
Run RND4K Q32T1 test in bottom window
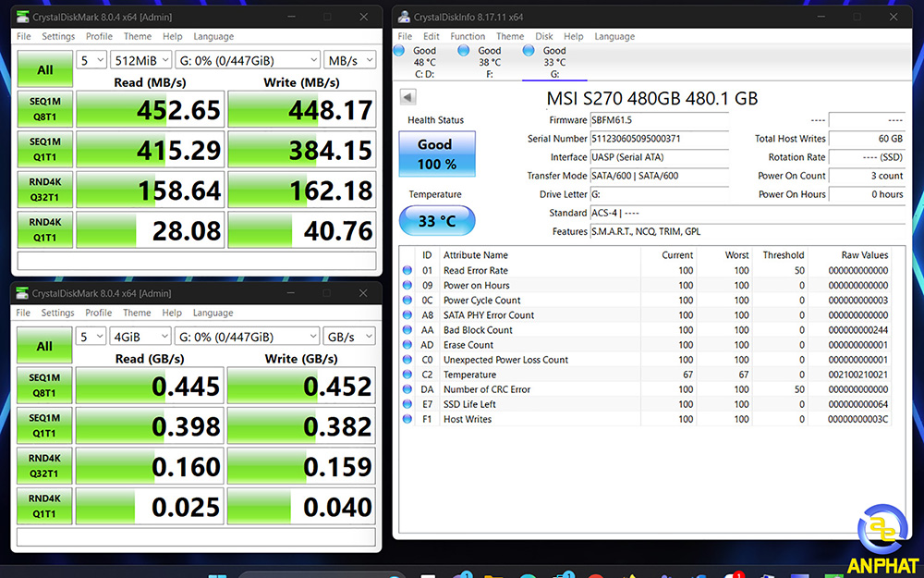44,465
